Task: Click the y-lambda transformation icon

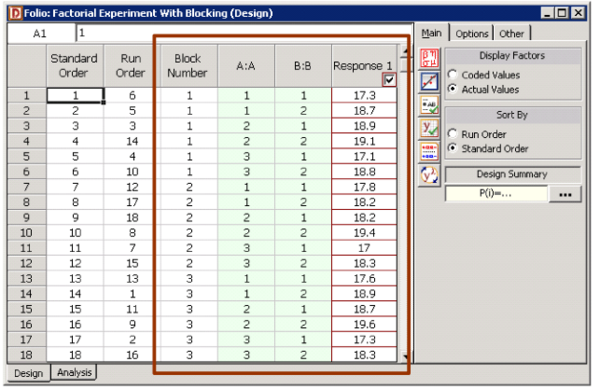Action: [429, 176]
